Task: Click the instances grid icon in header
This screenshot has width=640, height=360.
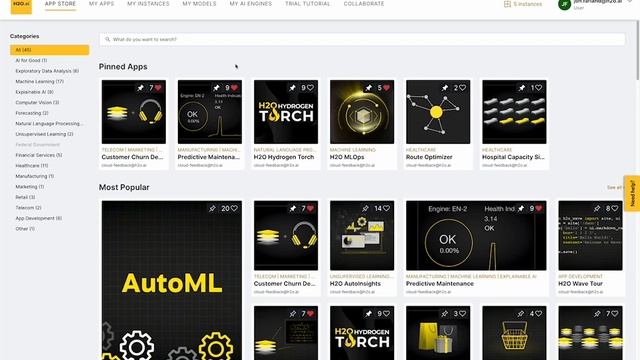Action: [x=507, y=4]
